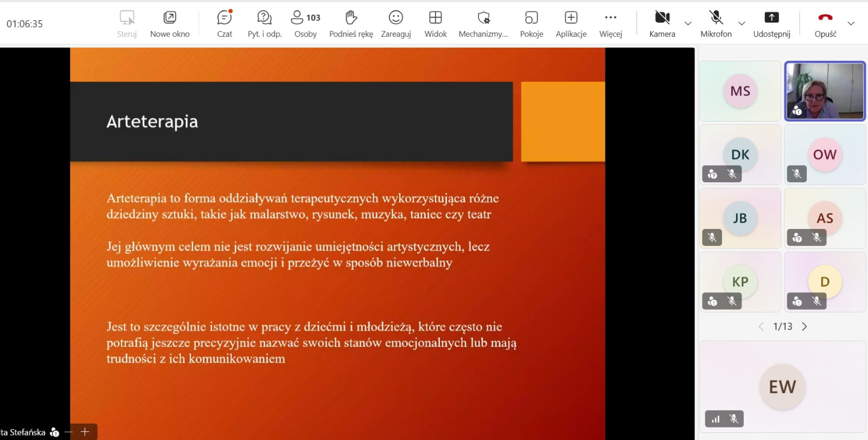Share screen with Udostępnij

click(x=771, y=24)
